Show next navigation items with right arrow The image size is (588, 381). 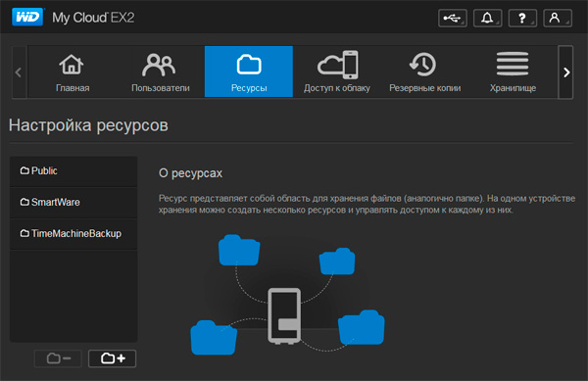pos(565,72)
